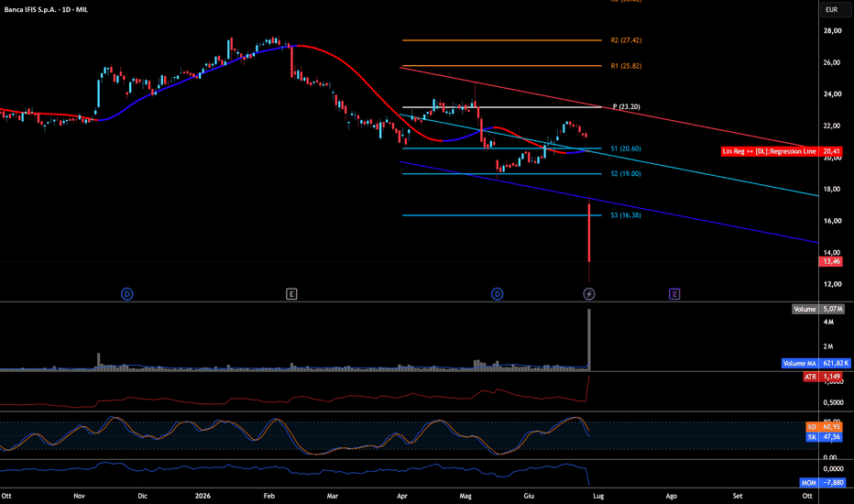Click the Mar time axis label
Image resolution: width=854 pixels, height=504 pixels.
333,496
